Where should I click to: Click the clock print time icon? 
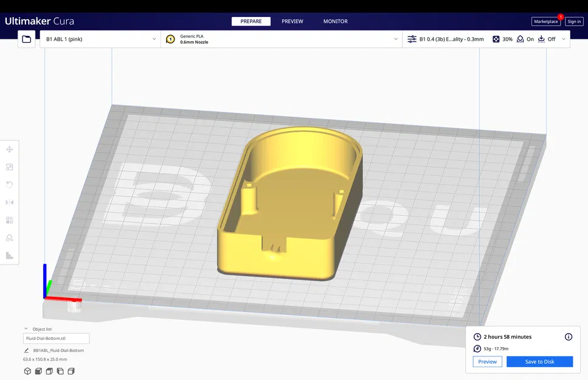477,336
